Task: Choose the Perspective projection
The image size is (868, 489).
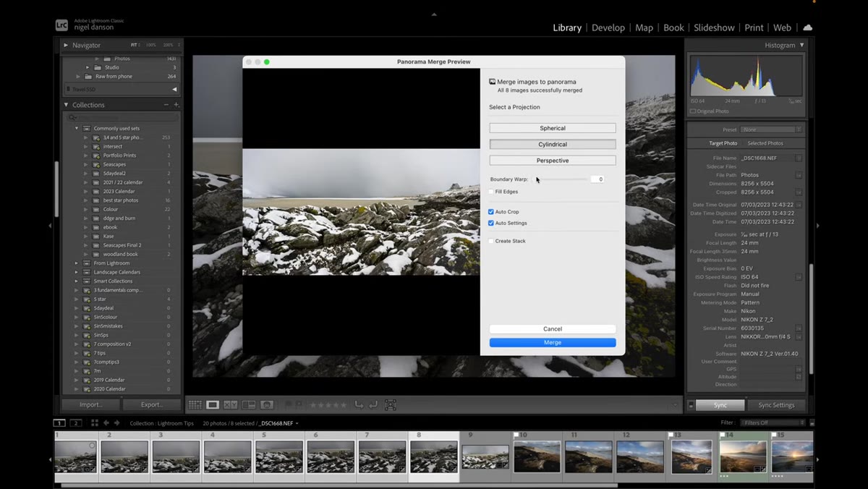Action: [553, 161]
